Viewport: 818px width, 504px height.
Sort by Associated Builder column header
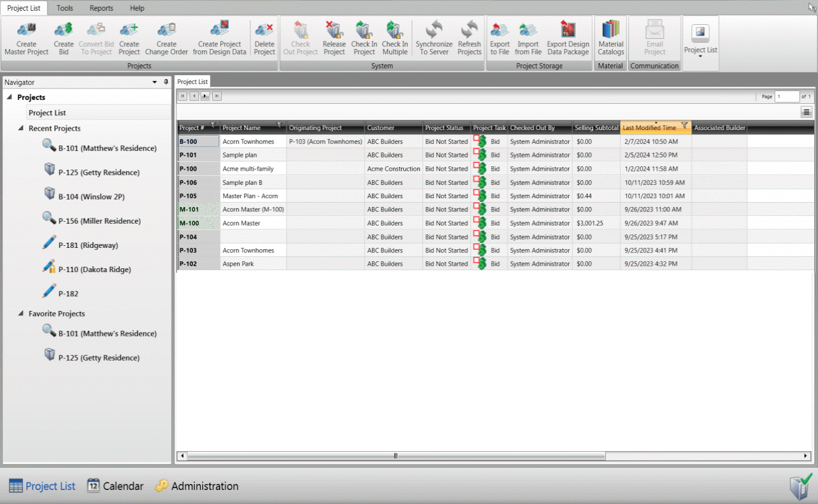pos(719,127)
